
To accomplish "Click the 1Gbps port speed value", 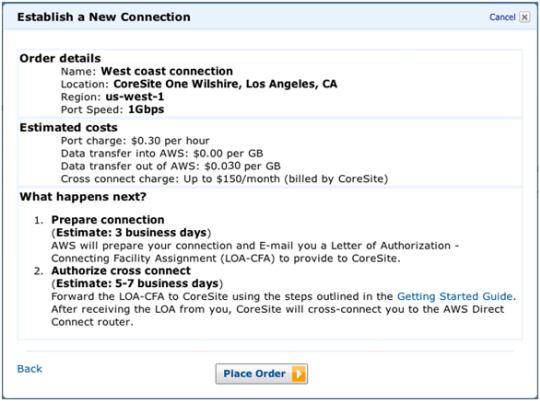I will point(146,110).
